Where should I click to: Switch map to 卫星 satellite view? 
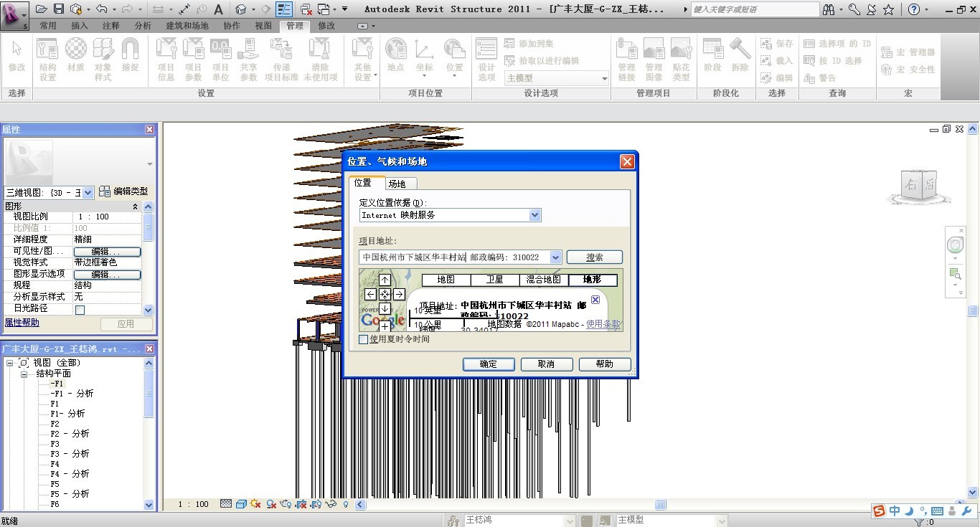click(495, 280)
